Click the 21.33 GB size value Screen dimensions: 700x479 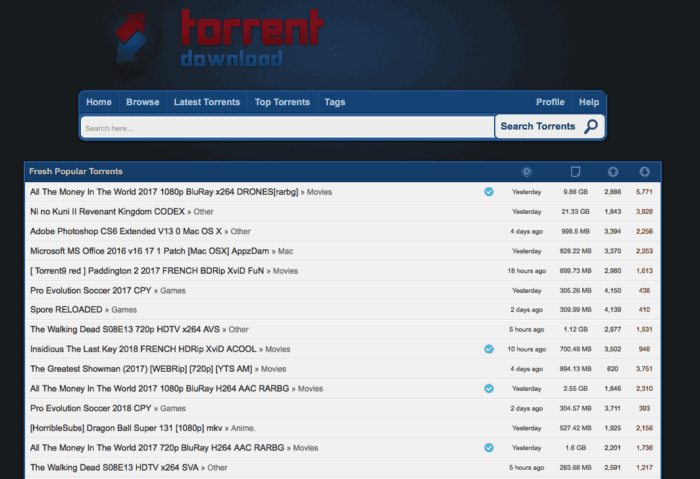(x=575, y=212)
